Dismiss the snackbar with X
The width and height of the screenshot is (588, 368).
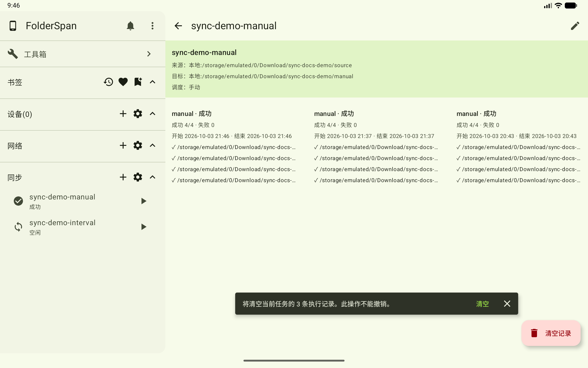coord(507,304)
